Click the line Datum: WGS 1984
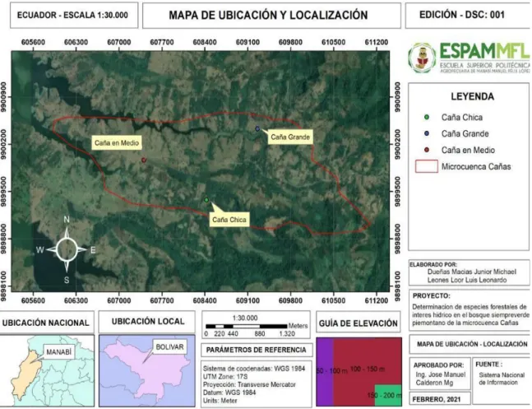Screen dimensions: 532x409 [229, 393]
